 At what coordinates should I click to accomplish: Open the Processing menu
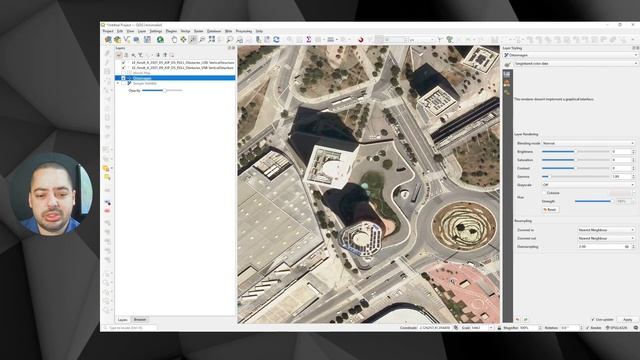coord(244,31)
